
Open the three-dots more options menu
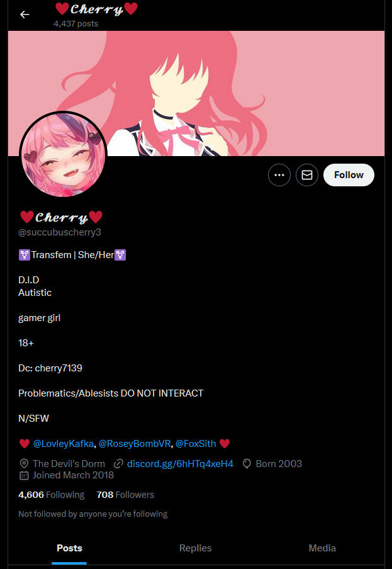[x=279, y=175]
